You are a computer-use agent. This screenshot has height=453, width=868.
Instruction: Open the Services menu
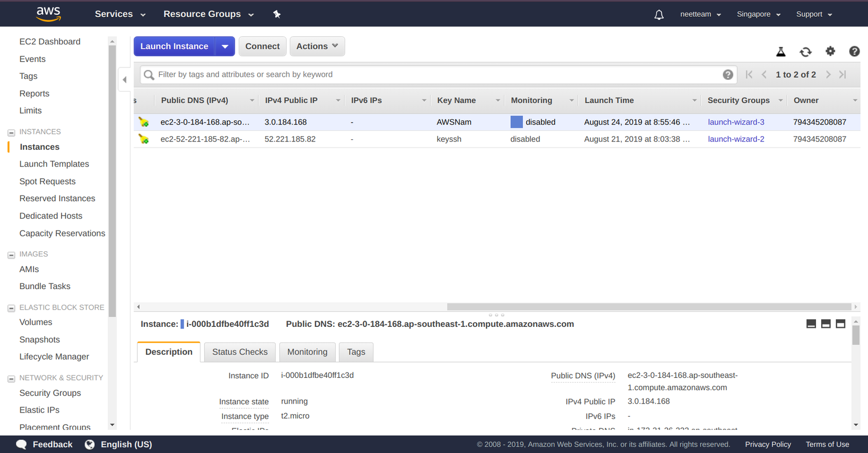click(x=120, y=14)
